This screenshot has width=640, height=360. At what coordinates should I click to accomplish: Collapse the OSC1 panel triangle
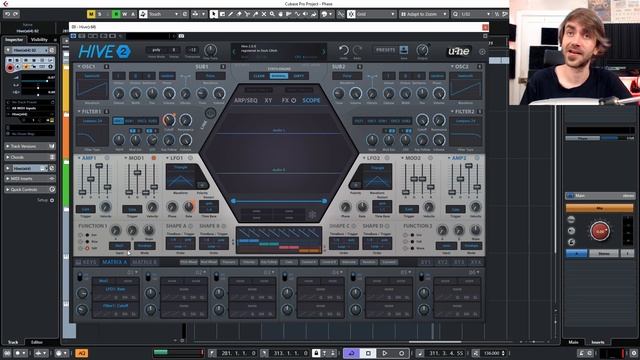click(79, 66)
